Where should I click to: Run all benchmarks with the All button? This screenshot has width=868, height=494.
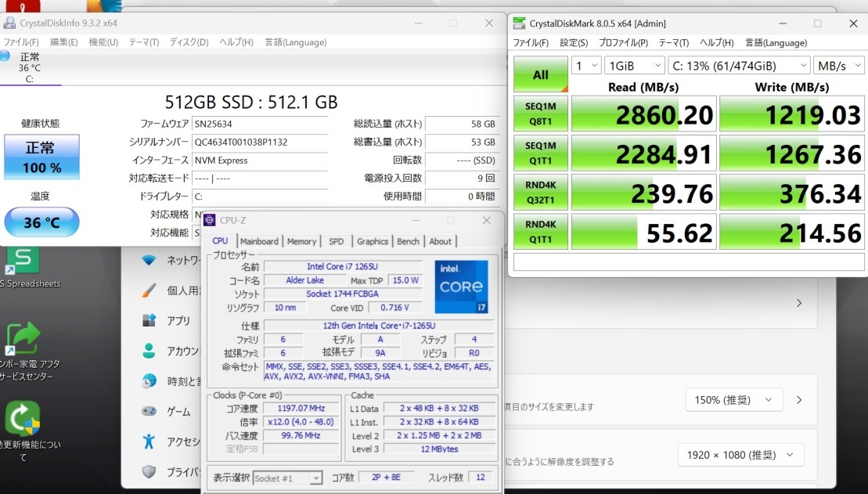click(x=540, y=74)
